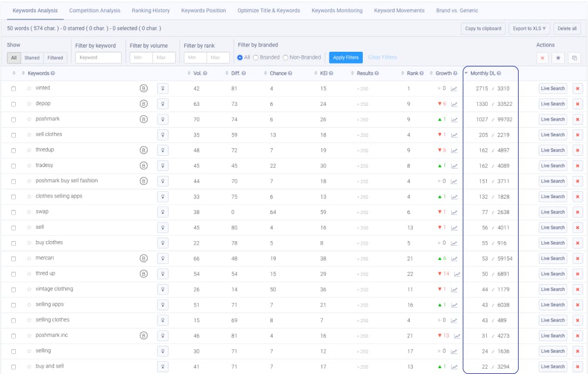
Task: Click the star icon in Actions toolbar
Action: click(559, 58)
